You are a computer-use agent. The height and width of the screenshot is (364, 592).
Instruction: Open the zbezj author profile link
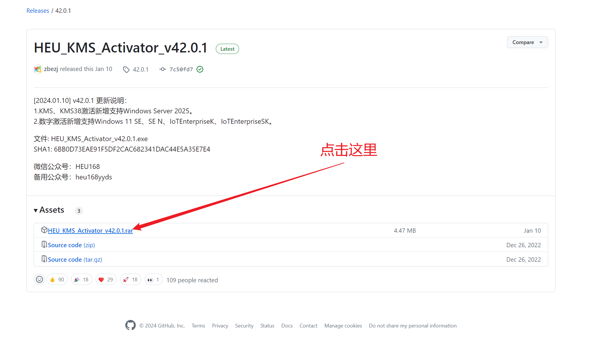point(51,69)
